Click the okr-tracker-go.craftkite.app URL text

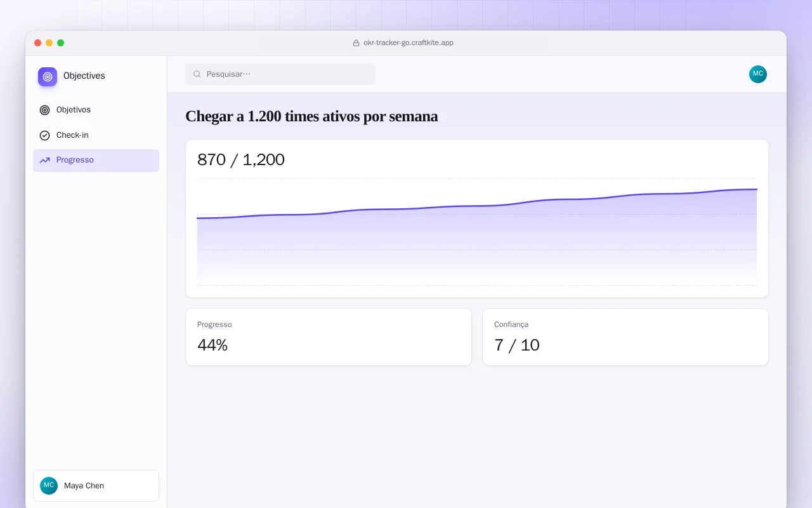tap(409, 43)
